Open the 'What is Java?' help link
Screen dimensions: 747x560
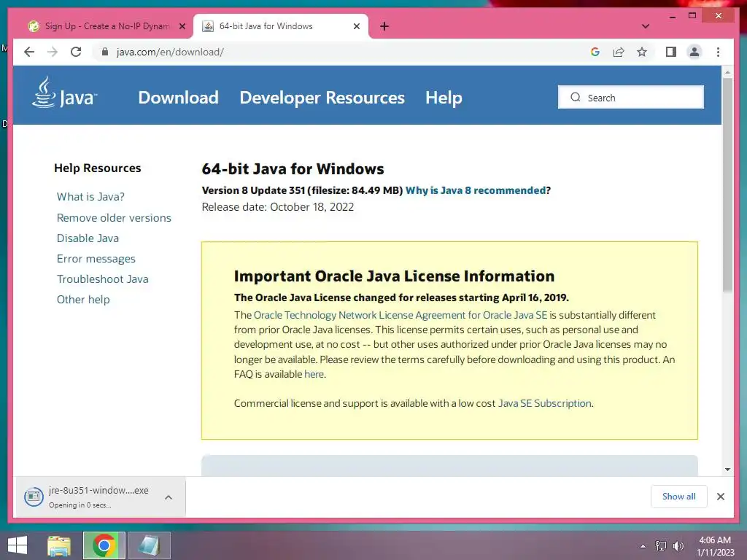(x=90, y=197)
